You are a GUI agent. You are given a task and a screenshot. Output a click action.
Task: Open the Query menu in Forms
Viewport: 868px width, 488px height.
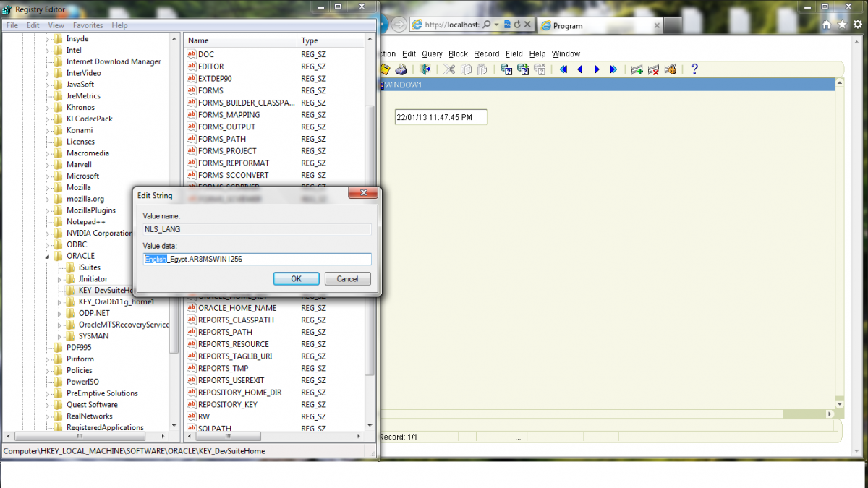pos(432,54)
